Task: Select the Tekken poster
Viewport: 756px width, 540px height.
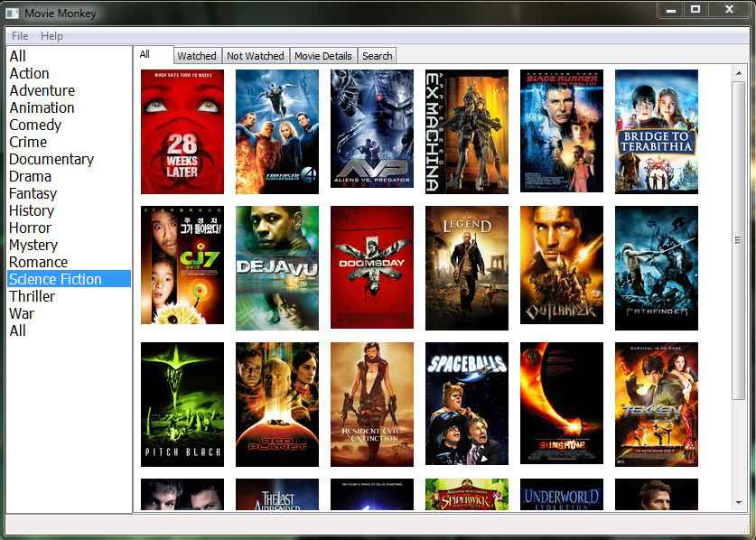Action: [657, 405]
